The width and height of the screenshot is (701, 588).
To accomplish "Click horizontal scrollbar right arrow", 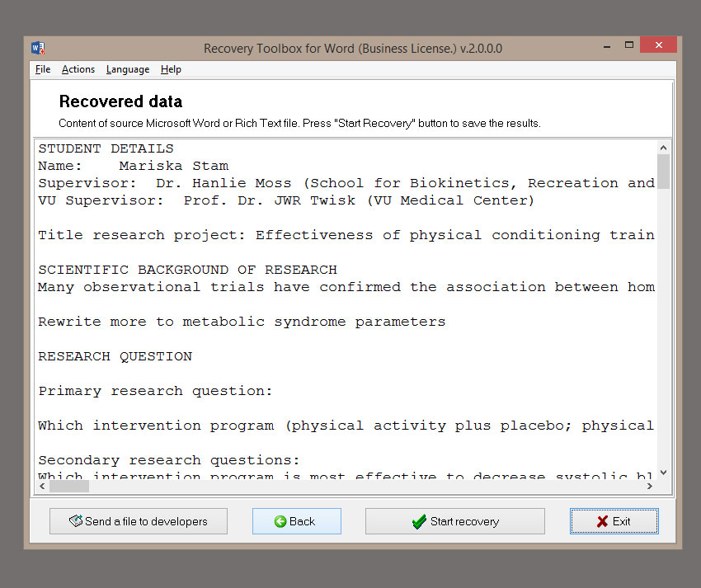I will click(650, 486).
